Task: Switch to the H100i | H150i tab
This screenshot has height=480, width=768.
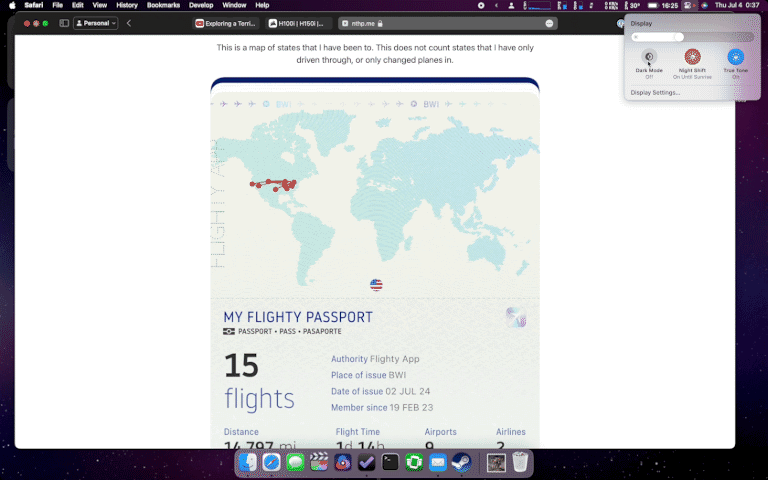Action: click(x=297, y=23)
